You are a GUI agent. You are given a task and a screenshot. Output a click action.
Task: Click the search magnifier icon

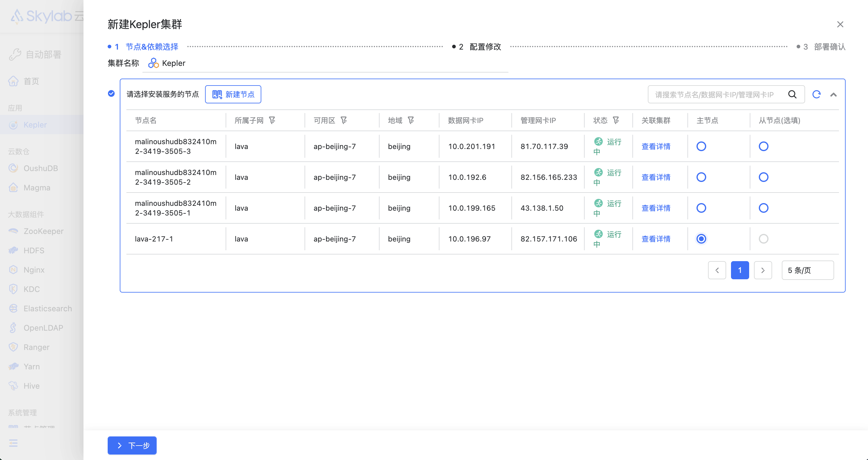(x=792, y=94)
